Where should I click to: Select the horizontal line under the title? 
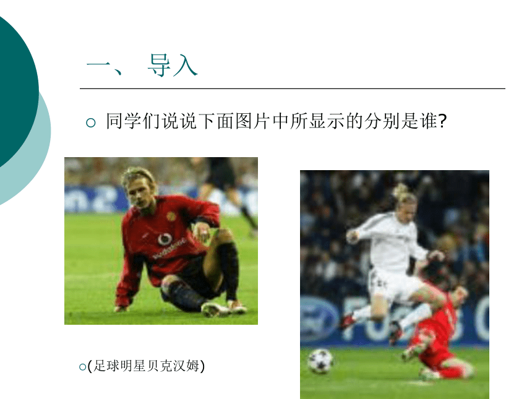pyautogui.click(x=293, y=88)
